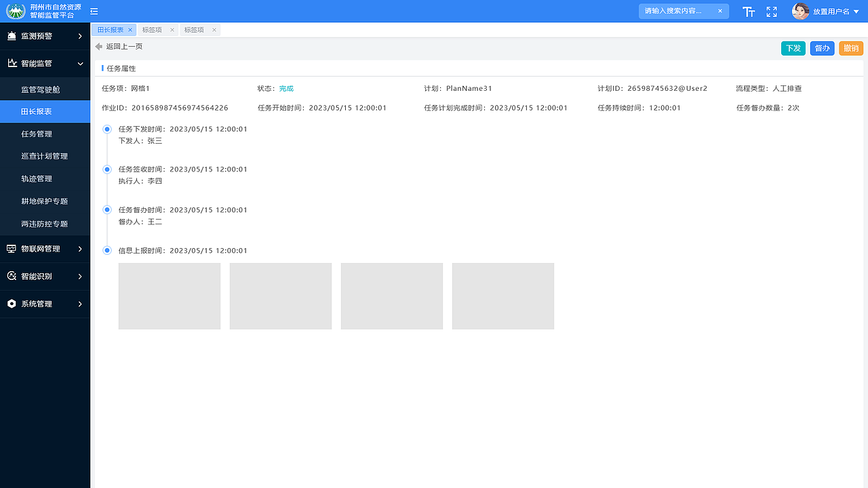The image size is (868, 488).
Task: Open the font size adjustment icon
Action: 749,12
